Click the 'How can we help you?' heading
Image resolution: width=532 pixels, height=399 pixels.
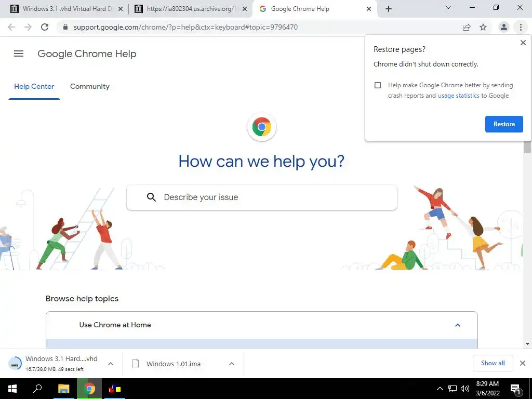click(261, 161)
